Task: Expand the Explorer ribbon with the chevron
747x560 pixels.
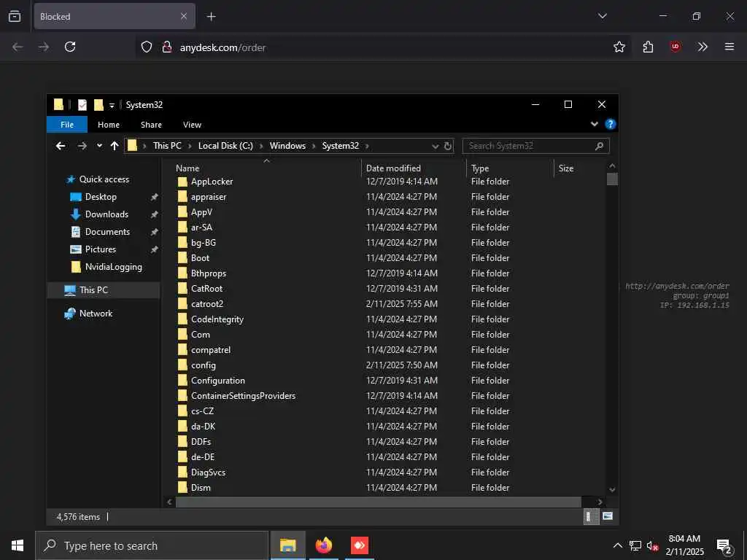Action: coord(594,124)
